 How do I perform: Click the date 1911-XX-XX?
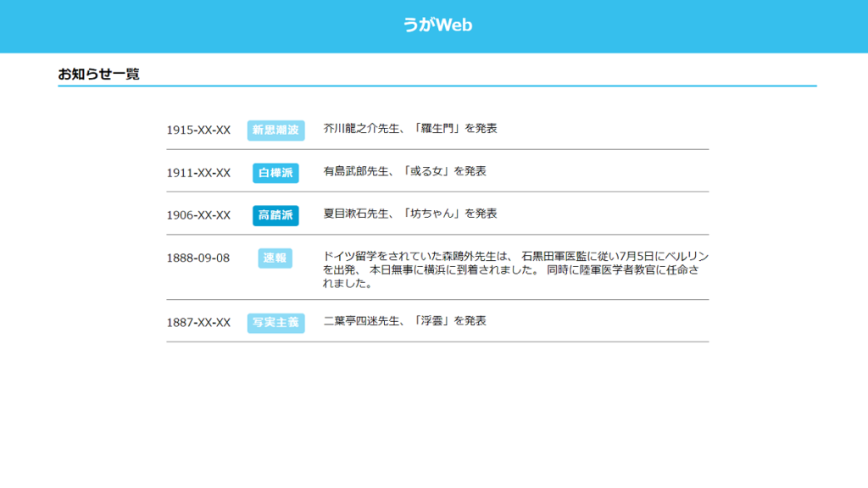coord(198,173)
